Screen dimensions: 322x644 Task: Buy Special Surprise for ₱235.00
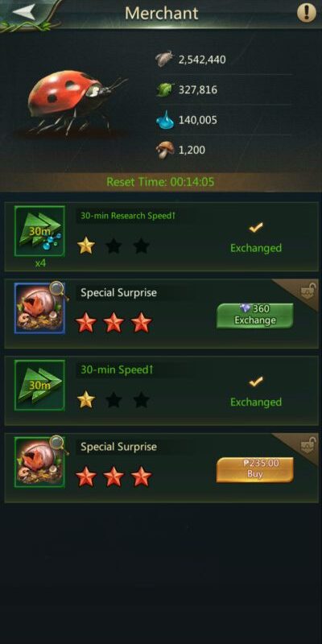(x=255, y=469)
